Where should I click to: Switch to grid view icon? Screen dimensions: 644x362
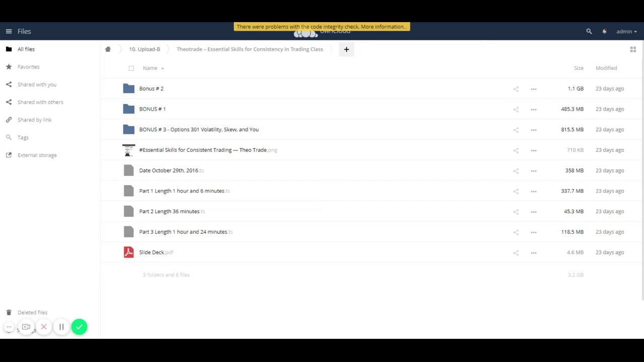coord(633,49)
